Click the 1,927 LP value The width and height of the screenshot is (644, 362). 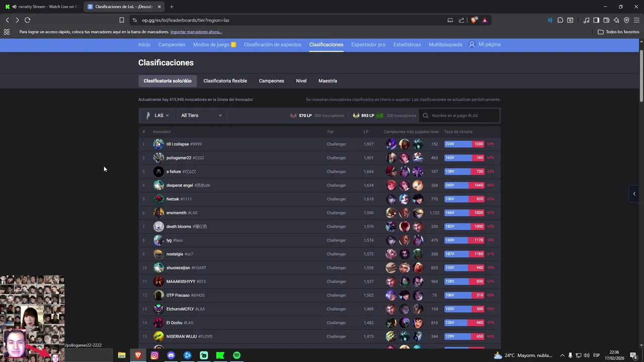pyautogui.click(x=368, y=144)
